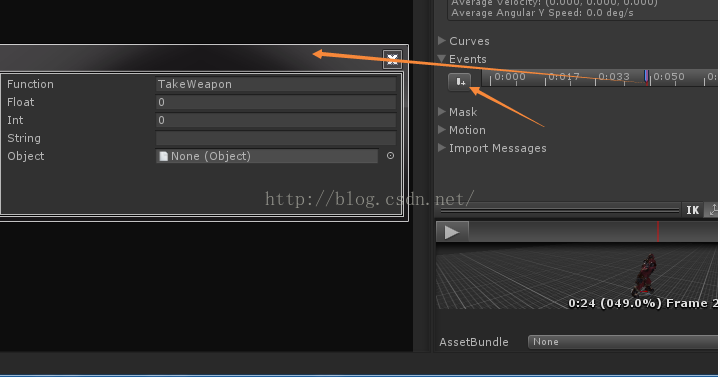Image resolution: width=720 pixels, height=377 pixels.
Task: Click the 0:033 mark on events timeline
Action: point(614,77)
